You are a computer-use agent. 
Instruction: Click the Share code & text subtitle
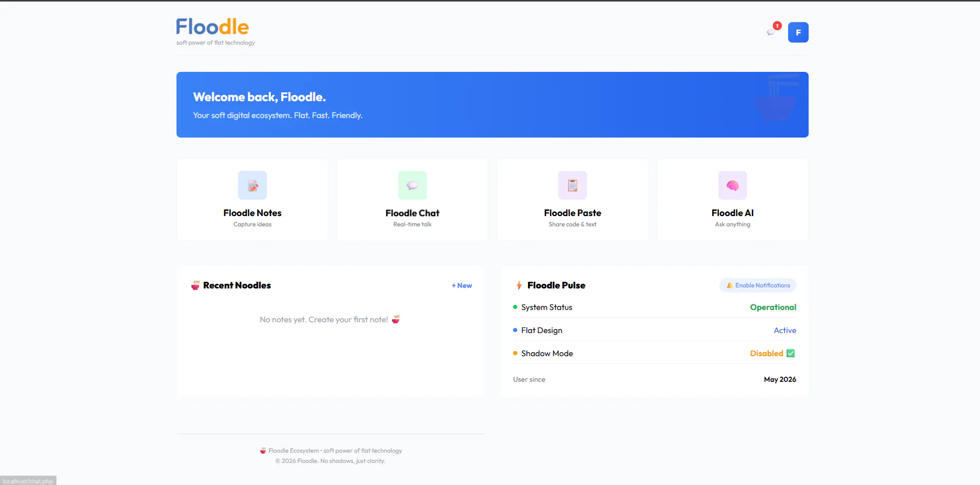[573, 224]
